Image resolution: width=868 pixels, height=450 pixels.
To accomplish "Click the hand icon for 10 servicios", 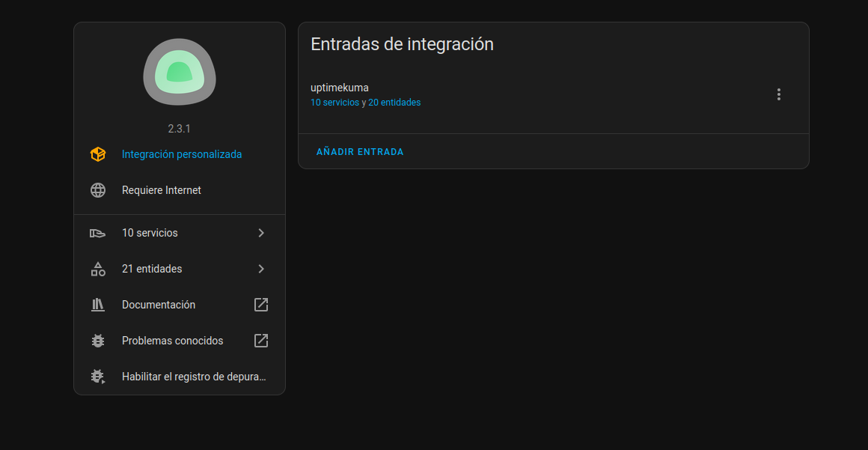I will (98, 233).
